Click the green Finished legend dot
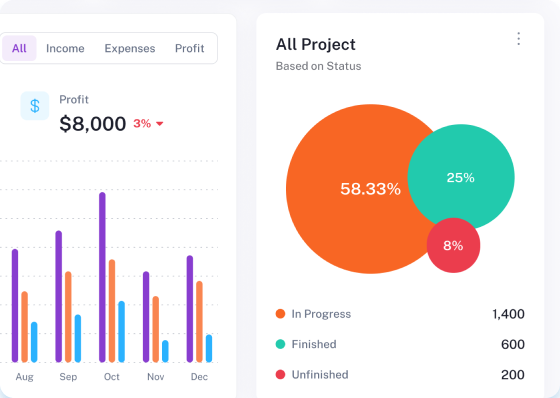The height and width of the screenshot is (398, 560). [280, 344]
